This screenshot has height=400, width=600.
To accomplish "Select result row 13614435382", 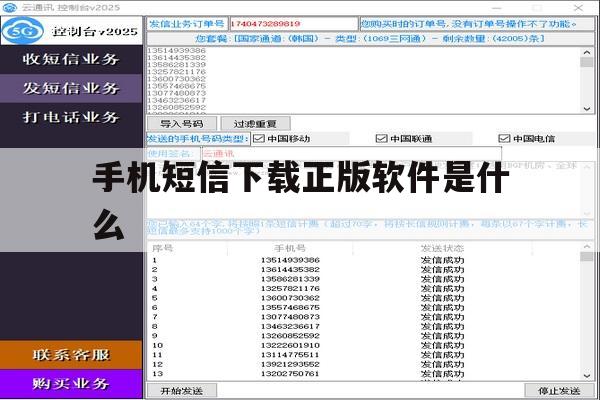I will [x=364, y=270].
